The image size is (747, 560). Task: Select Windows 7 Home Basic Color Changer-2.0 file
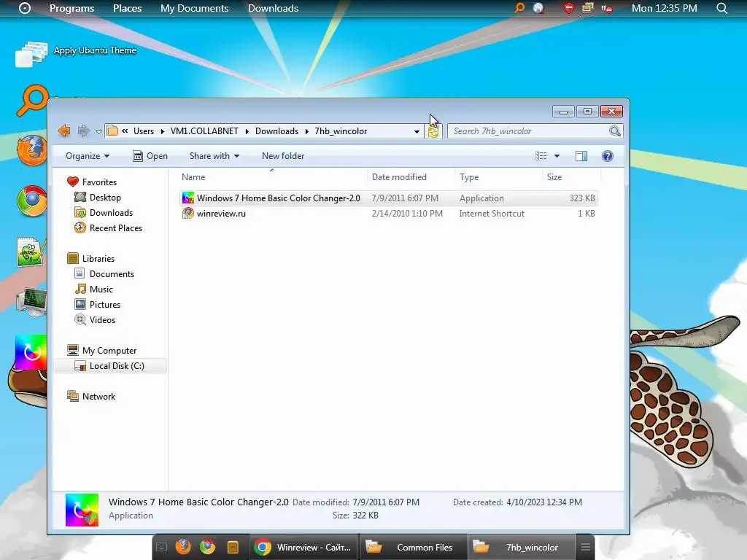point(388,198)
